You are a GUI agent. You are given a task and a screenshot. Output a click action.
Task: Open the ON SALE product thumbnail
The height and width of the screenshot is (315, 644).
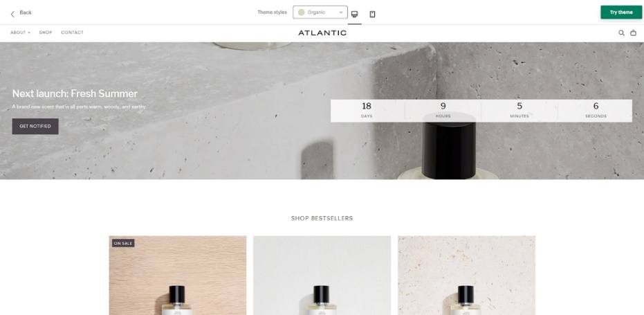pyautogui.click(x=178, y=275)
